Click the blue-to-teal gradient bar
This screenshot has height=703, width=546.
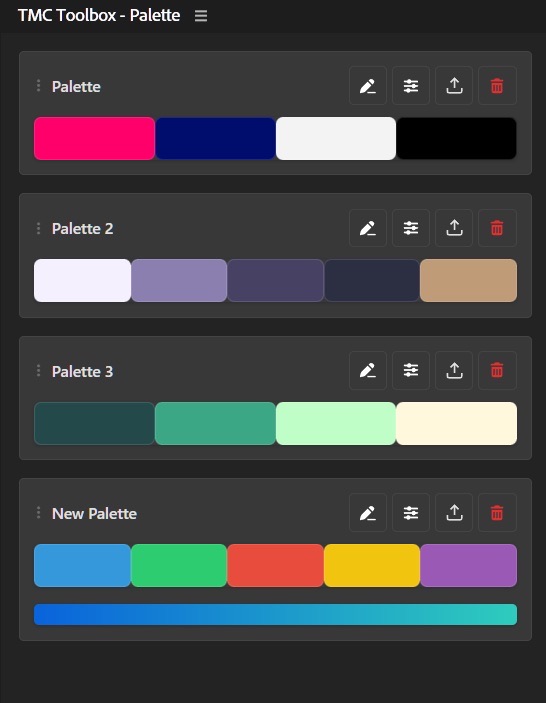point(275,614)
